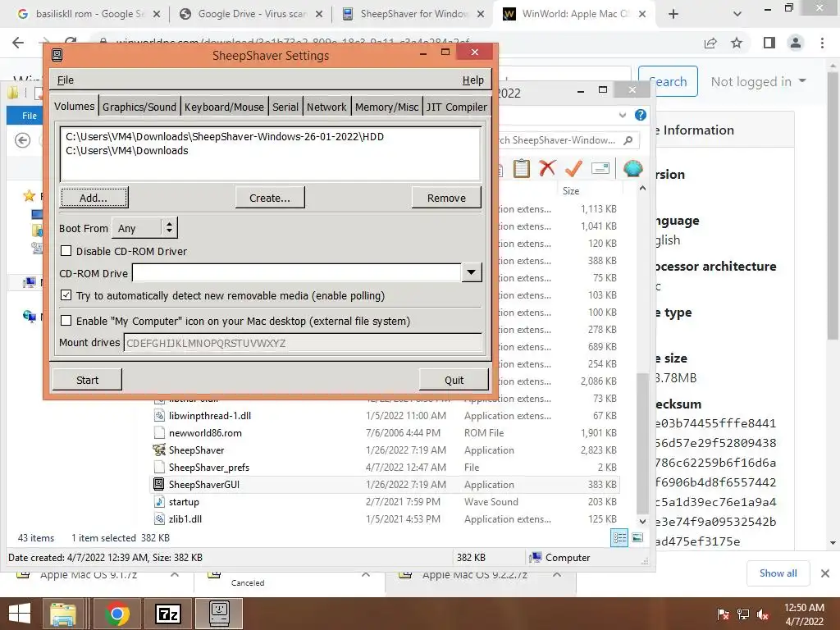
Task: Select the SheepShaverGUI file icon
Action: tap(159, 484)
